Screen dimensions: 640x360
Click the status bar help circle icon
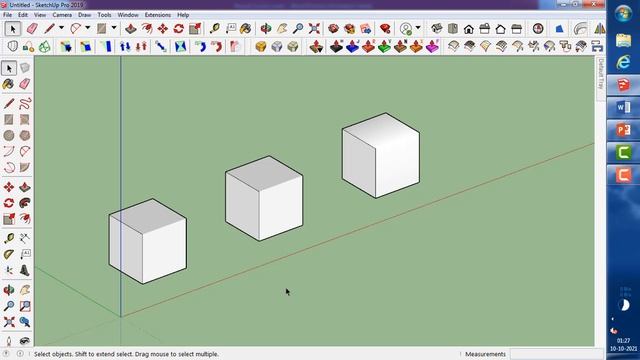[x=6, y=354]
